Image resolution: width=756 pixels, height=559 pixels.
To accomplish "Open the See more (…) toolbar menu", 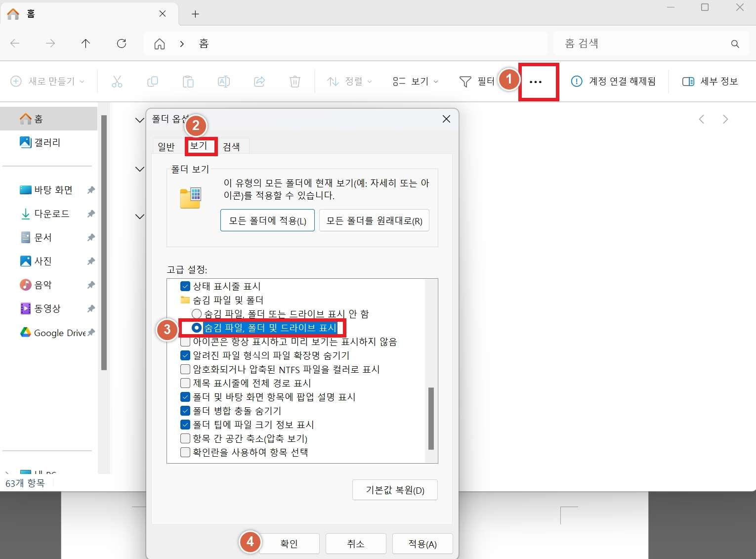I will (536, 82).
